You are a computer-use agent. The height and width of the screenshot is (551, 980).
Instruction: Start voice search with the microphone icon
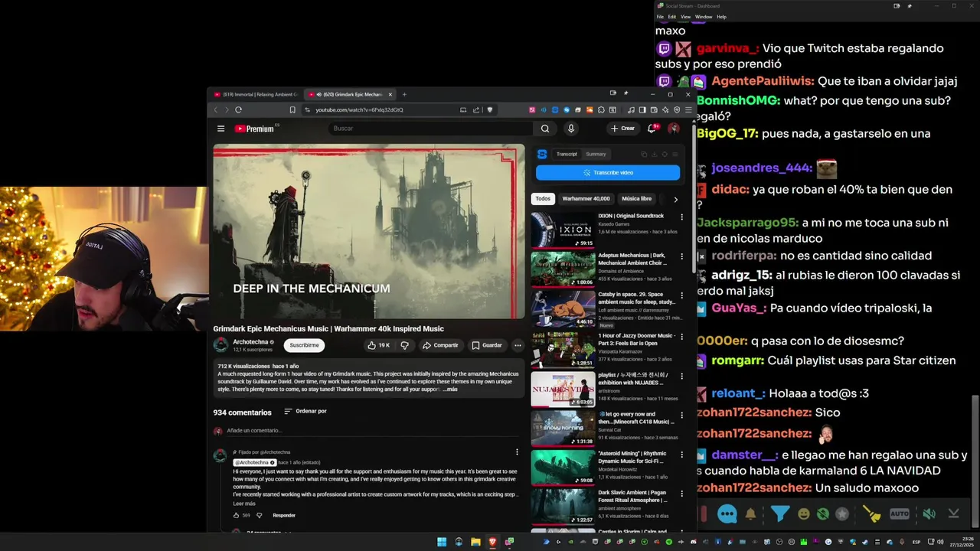[570, 129]
